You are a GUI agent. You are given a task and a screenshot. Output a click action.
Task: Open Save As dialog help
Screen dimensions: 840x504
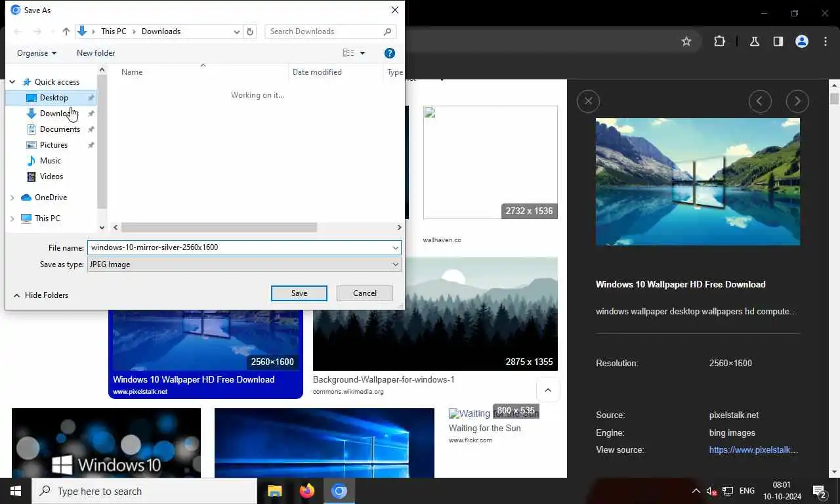pyautogui.click(x=390, y=53)
